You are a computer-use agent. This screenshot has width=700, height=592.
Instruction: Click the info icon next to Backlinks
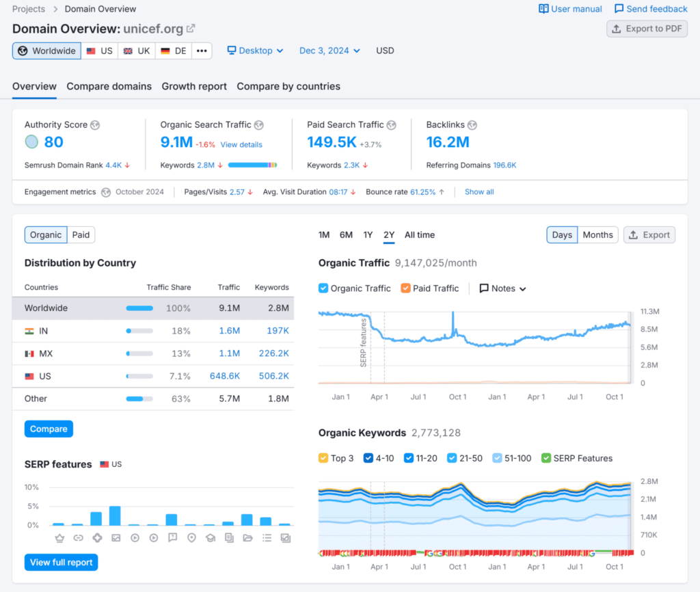[472, 125]
